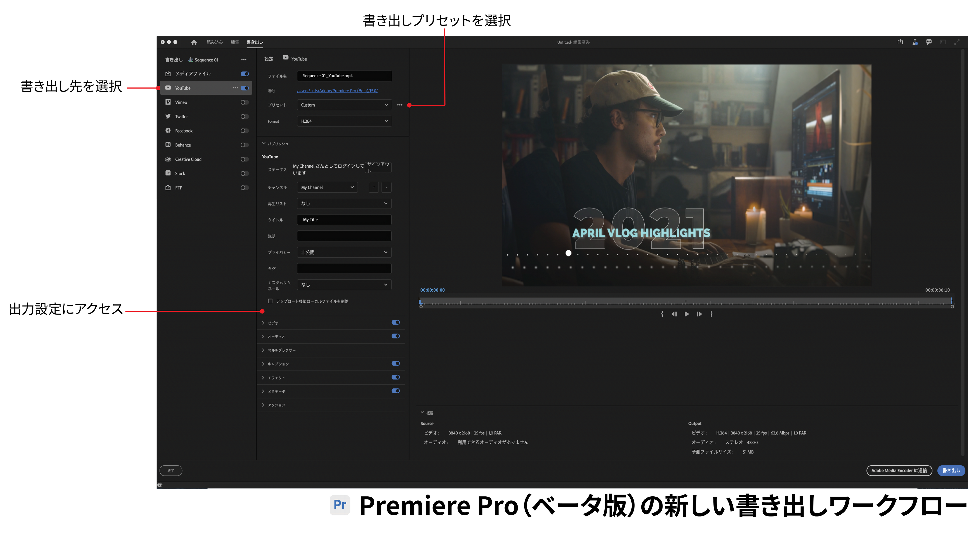Enable the Facebook destination switch
The height and width of the screenshot is (542, 980).
[245, 131]
